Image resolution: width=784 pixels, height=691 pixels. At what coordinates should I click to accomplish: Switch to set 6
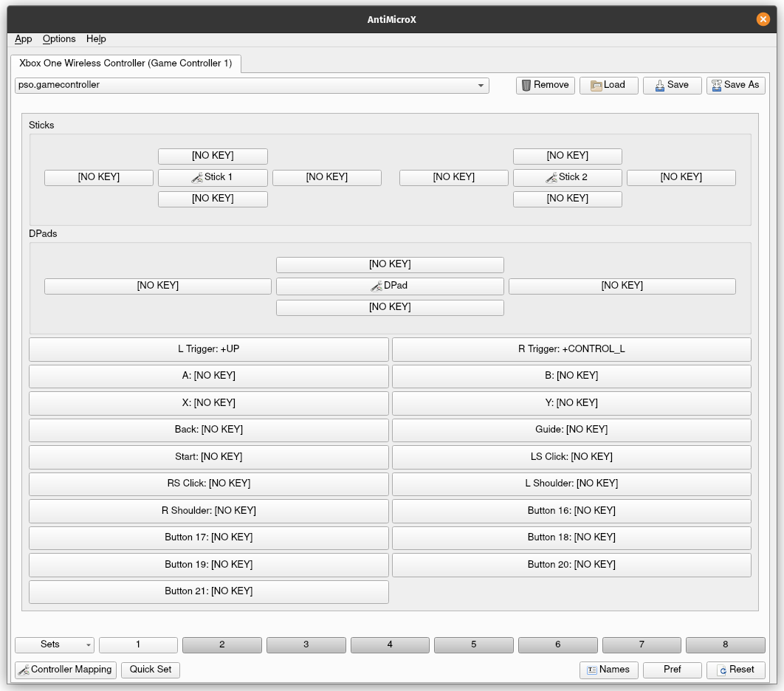pyautogui.click(x=558, y=645)
